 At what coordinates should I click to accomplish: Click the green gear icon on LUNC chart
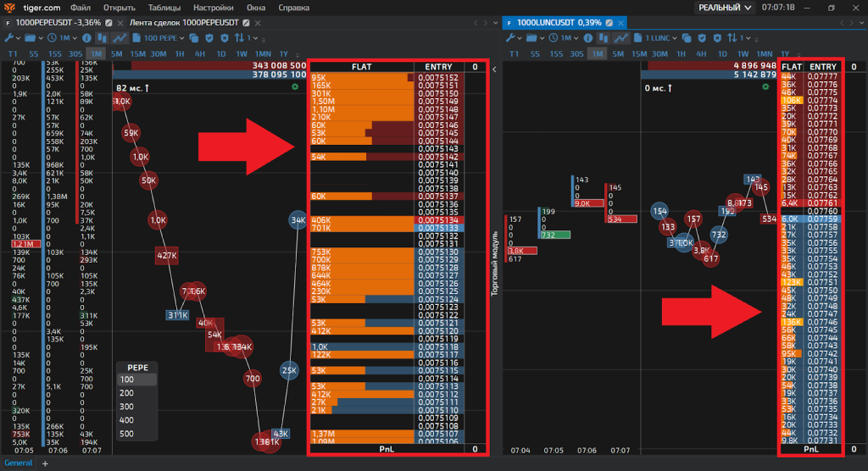coord(765,87)
